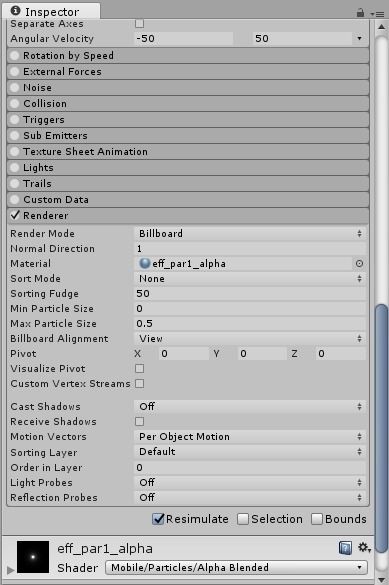Toggle the Visualize Pivot checkbox
The width and height of the screenshot is (389, 585).
(x=139, y=369)
